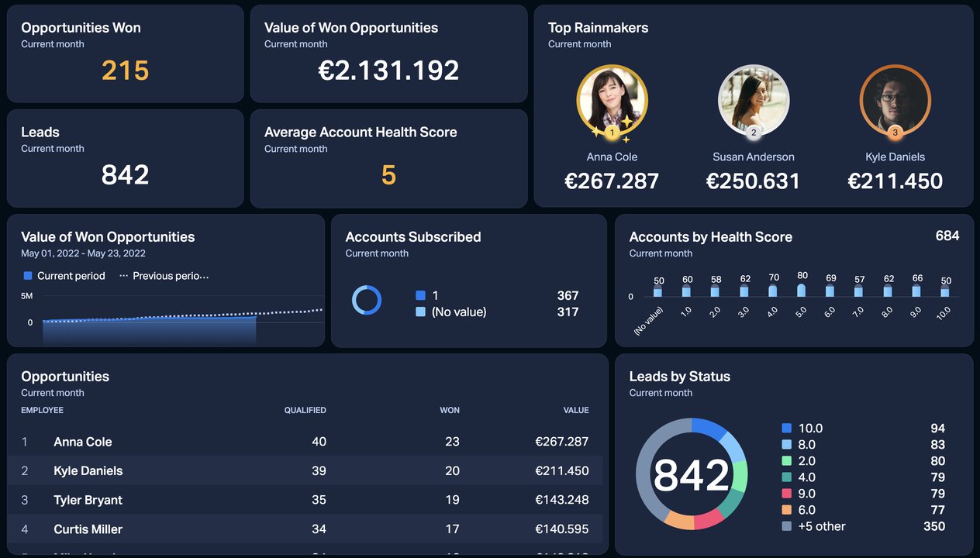
Task: Click the 5.0 health score bar
Action: (x=802, y=290)
